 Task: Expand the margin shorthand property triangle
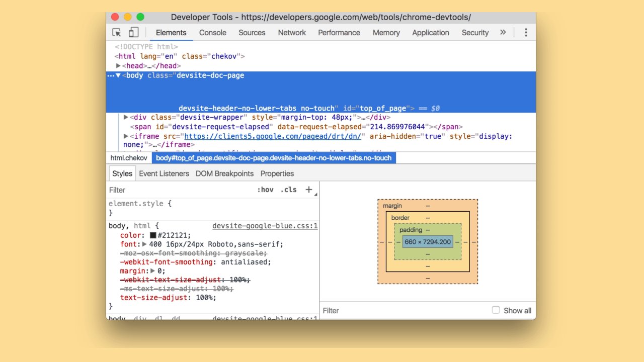point(153,271)
